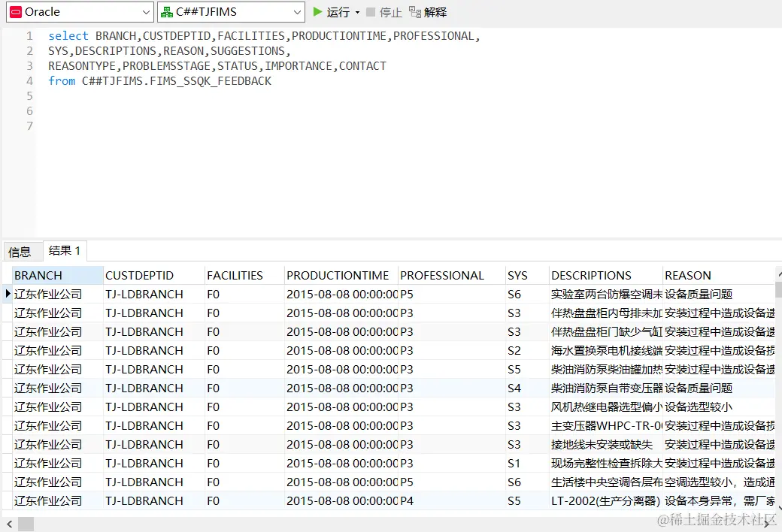Click REASONTYPE on line 3 of the query
The image size is (782, 532).
(x=82, y=66)
